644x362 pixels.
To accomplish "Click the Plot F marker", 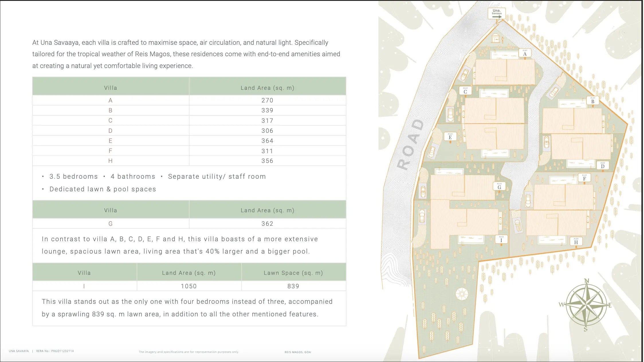I will (x=584, y=178).
